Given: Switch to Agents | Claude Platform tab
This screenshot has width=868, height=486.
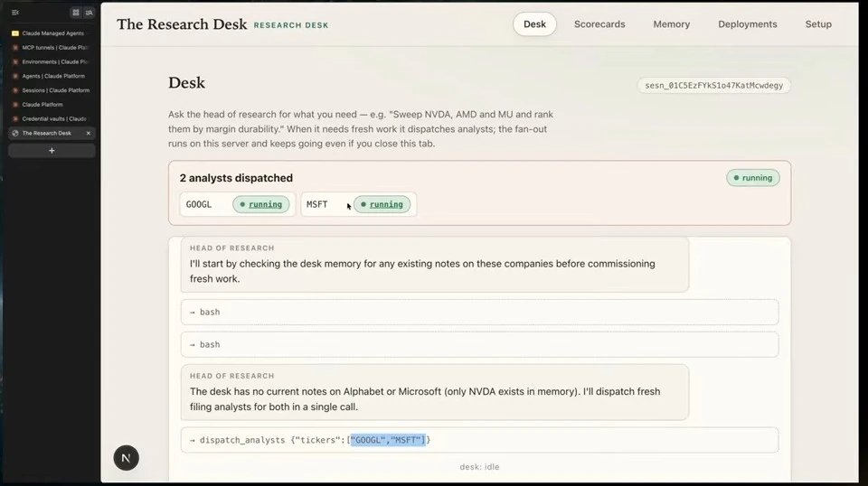Looking at the screenshot, I should pyautogui.click(x=52, y=76).
